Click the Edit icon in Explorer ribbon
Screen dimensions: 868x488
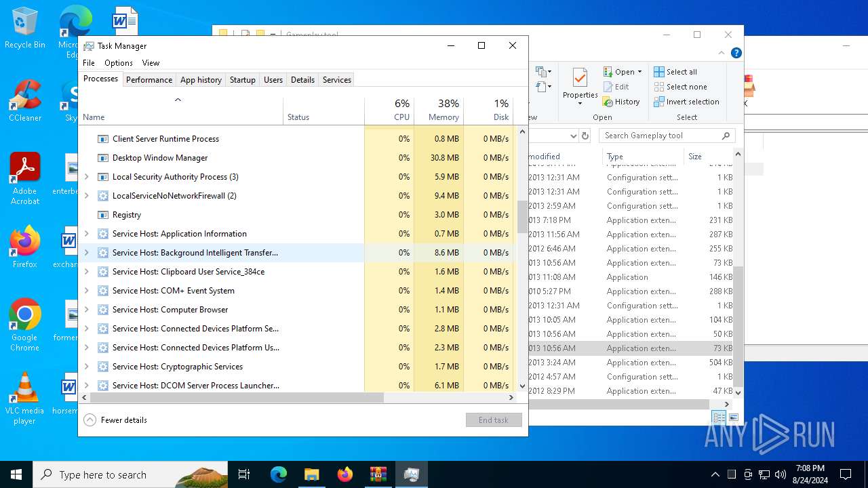(608, 87)
